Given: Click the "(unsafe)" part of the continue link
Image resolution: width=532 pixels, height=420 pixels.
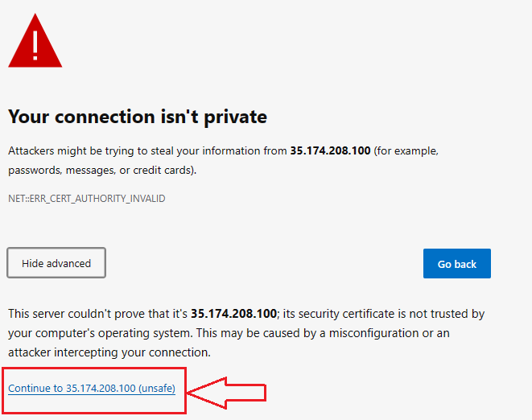Looking at the screenshot, I should (157, 388).
